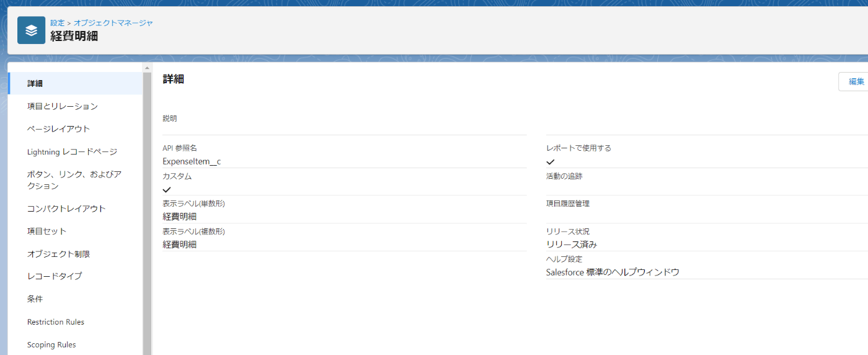Image resolution: width=868 pixels, height=355 pixels.
Task: Click the 編集 button
Action: coord(856,81)
